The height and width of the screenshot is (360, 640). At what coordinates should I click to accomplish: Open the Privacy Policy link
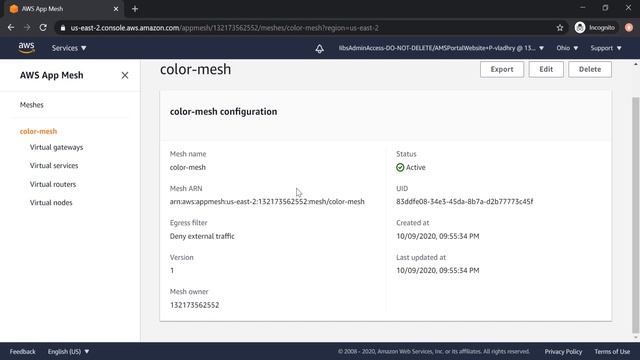coord(563,351)
